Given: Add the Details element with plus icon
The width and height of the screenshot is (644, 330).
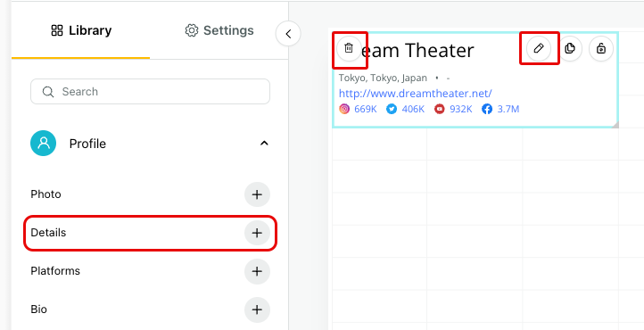Looking at the screenshot, I should (257, 233).
